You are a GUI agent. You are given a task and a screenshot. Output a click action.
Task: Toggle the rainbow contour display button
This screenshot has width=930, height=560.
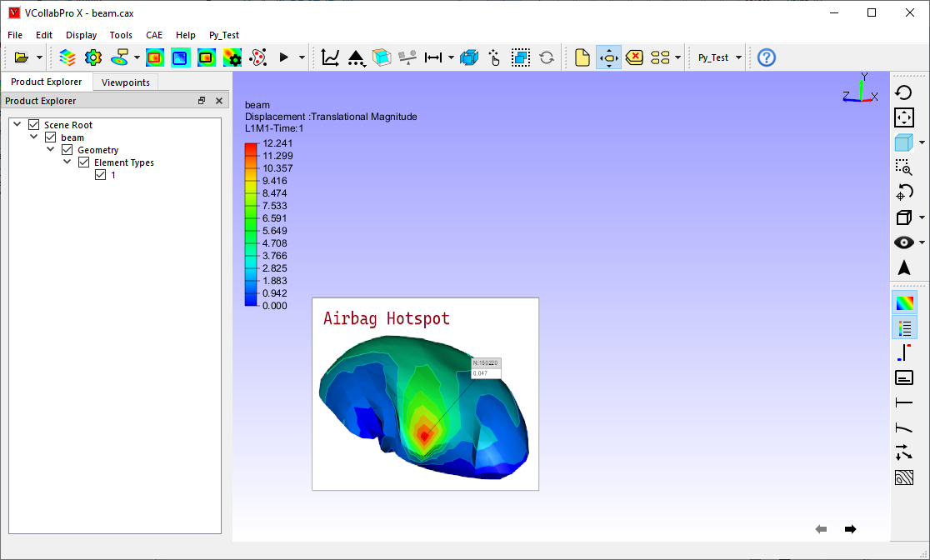[904, 303]
